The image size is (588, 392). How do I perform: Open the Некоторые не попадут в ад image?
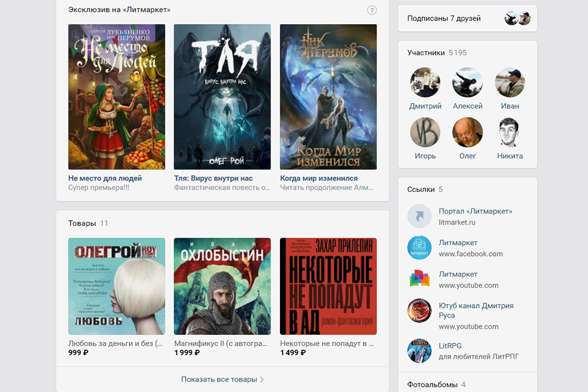click(329, 286)
